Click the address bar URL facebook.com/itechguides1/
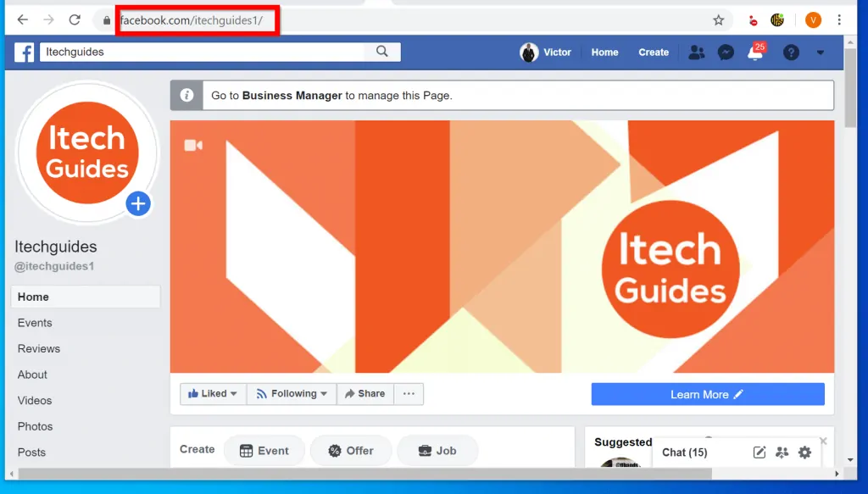This screenshot has height=494, width=868. pos(192,20)
